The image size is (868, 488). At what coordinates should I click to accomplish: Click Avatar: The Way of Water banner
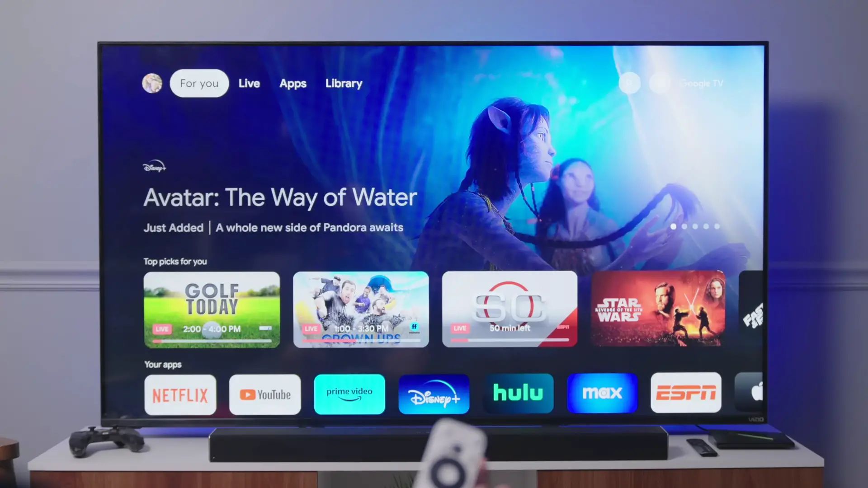(434, 173)
